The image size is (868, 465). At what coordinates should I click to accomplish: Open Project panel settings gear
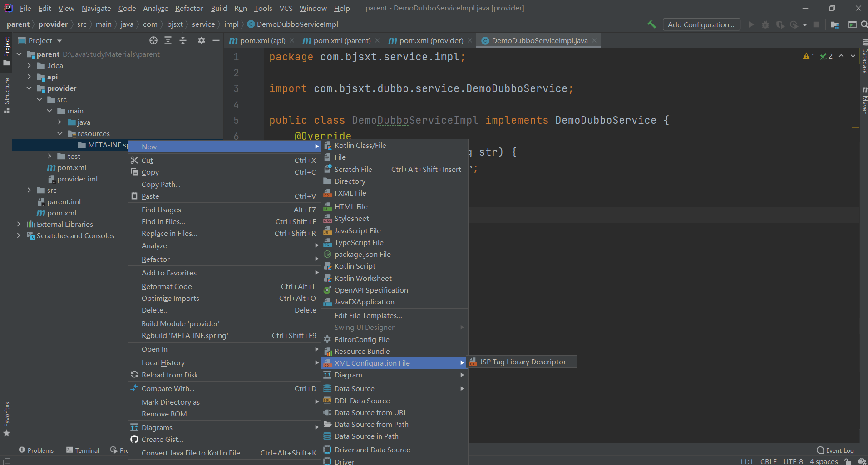pos(202,40)
